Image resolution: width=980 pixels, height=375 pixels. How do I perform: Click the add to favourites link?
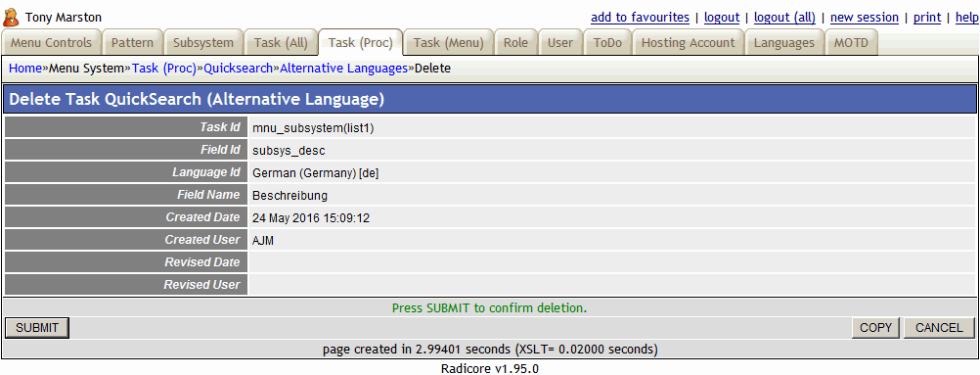[x=640, y=18]
